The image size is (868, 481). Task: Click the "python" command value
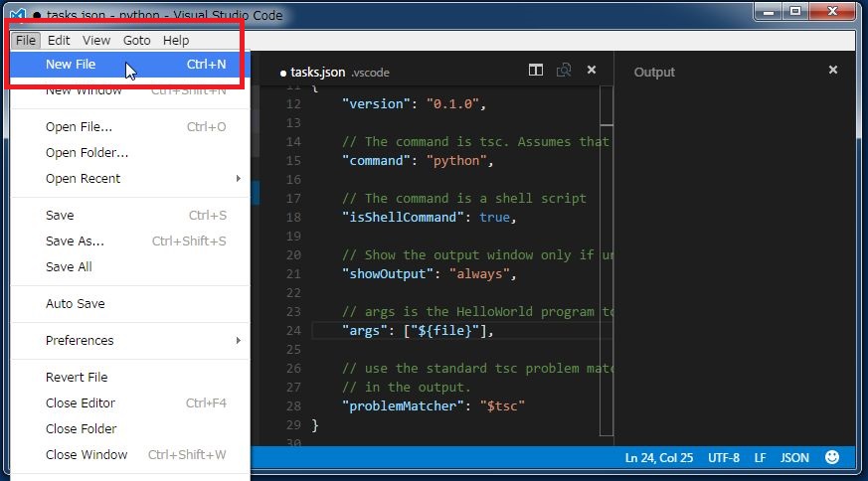456,161
